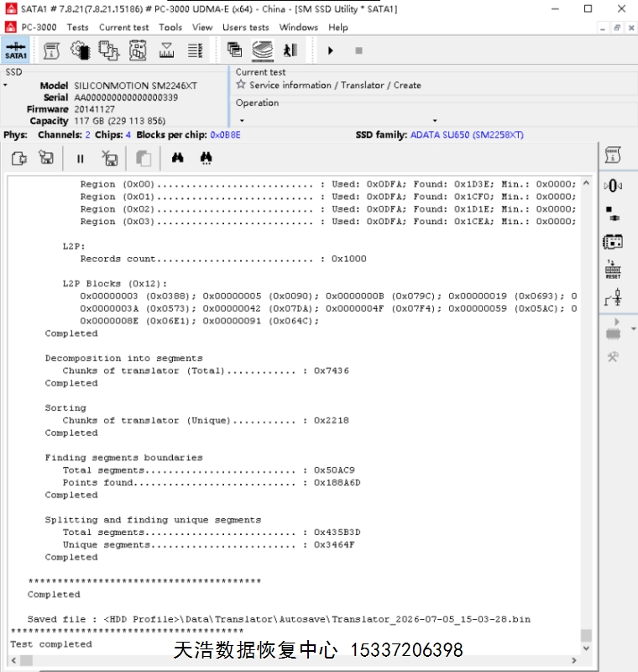638x672 pixels.
Task: Click the ADATA SU650 (SM2258XT) family link
Action: (x=467, y=134)
